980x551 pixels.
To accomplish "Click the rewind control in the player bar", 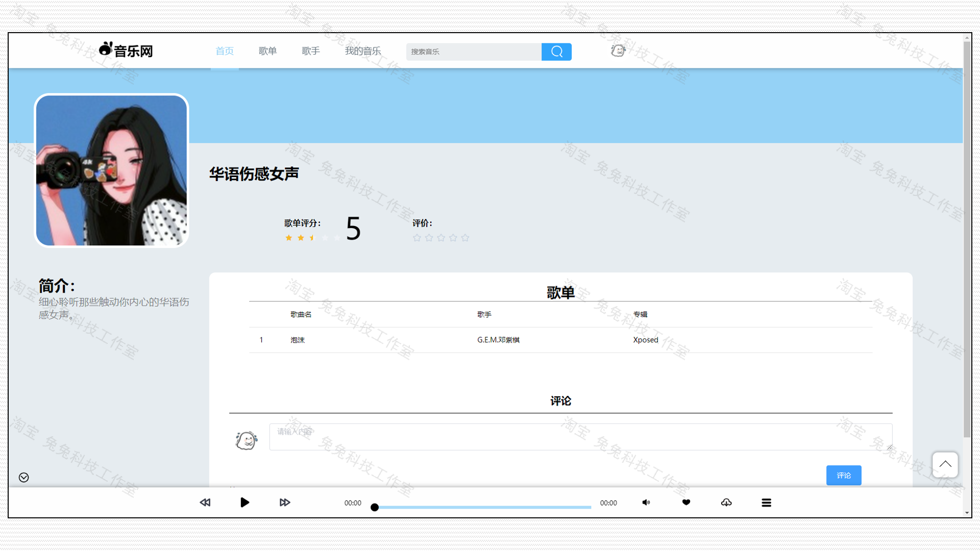I will point(205,502).
